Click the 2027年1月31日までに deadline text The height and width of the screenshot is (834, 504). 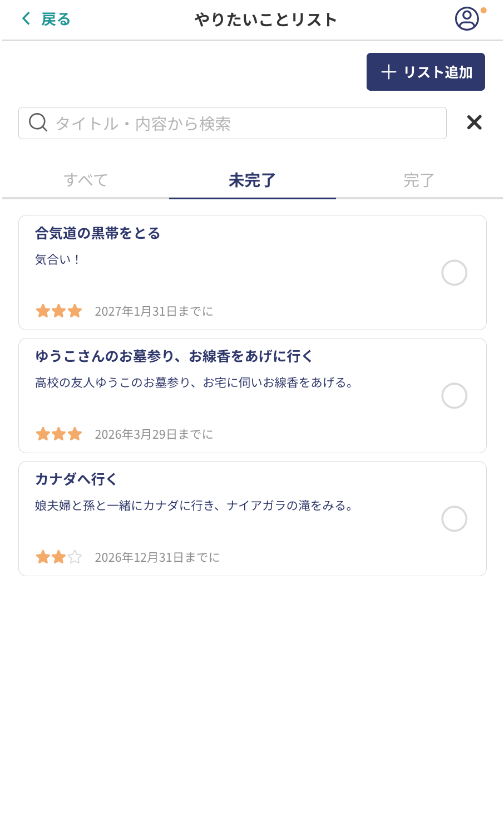154,311
